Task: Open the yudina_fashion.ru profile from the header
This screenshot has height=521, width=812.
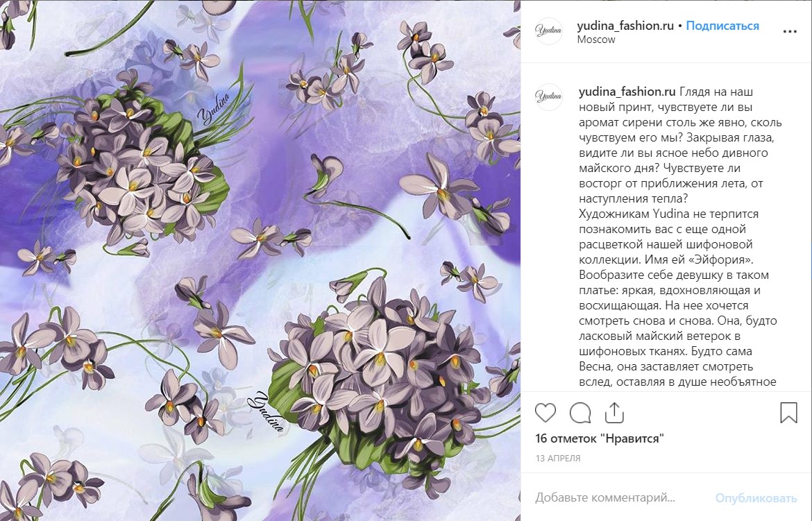Action: [x=625, y=26]
